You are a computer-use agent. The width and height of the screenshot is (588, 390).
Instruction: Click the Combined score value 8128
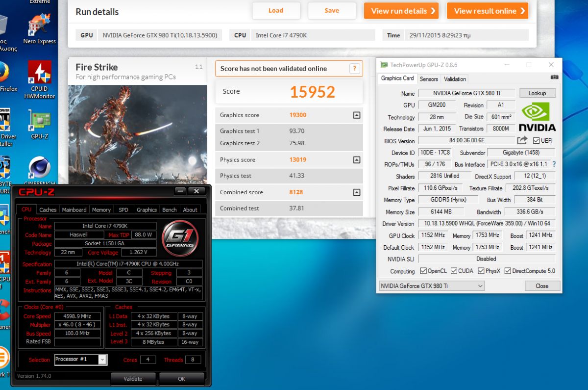(296, 192)
